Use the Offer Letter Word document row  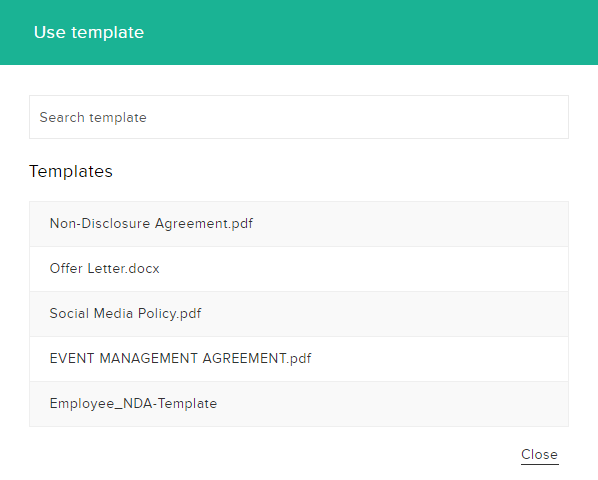click(x=299, y=269)
